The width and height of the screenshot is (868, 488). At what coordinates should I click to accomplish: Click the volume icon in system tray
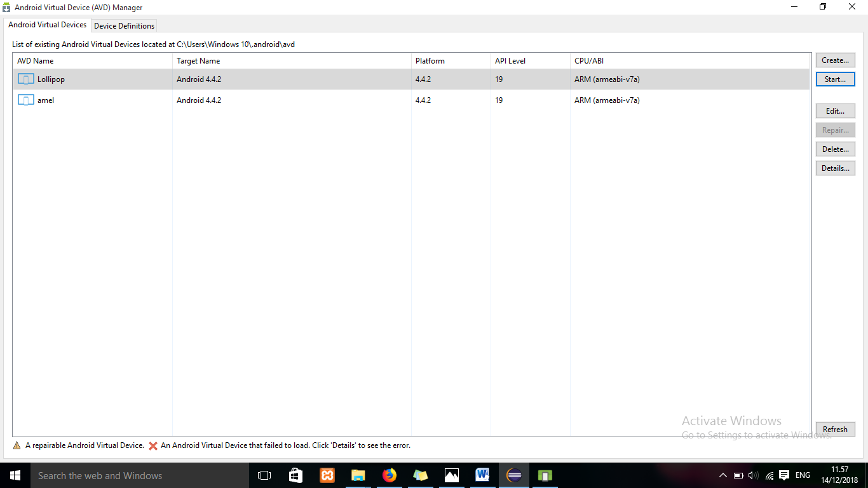coord(753,475)
